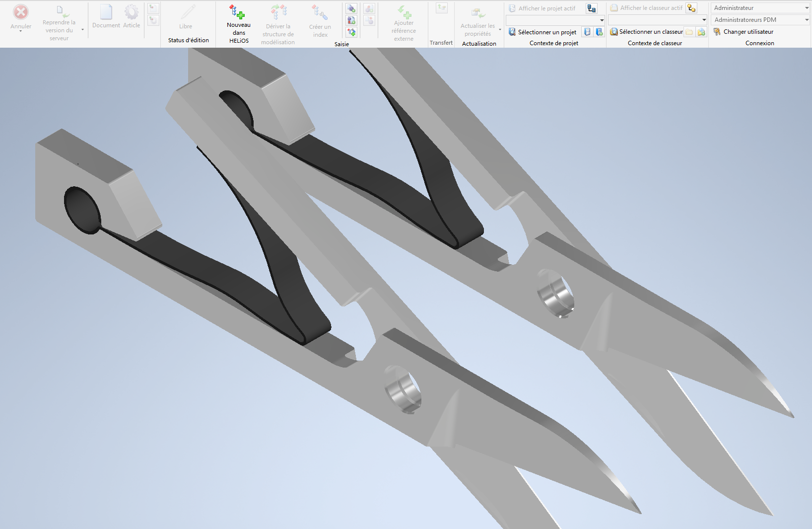Expand the Reprendre la version dropdown arrow
This screenshot has height=529, width=812.
(x=82, y=30)
